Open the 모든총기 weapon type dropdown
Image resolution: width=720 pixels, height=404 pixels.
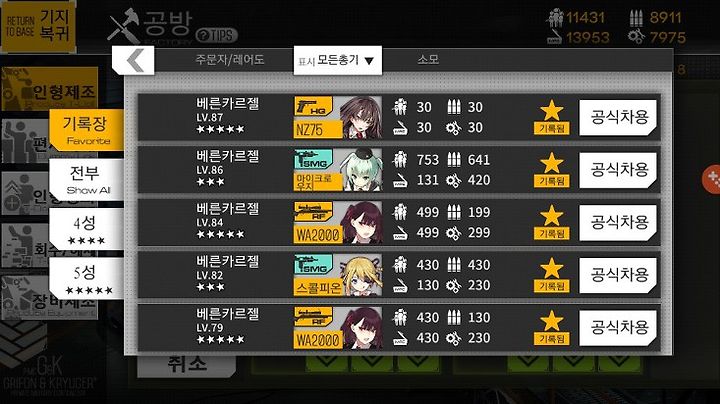pyautogui.click(x=338, y=60)
